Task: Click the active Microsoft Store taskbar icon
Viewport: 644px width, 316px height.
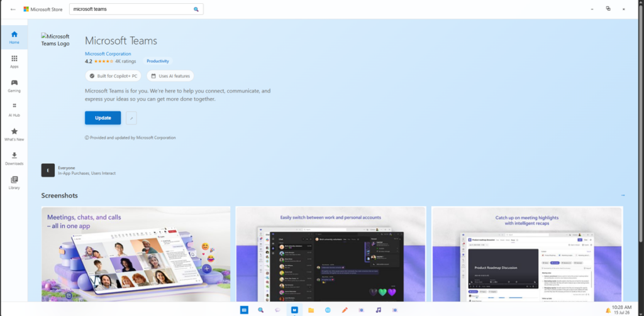Action: pos(294,310)
